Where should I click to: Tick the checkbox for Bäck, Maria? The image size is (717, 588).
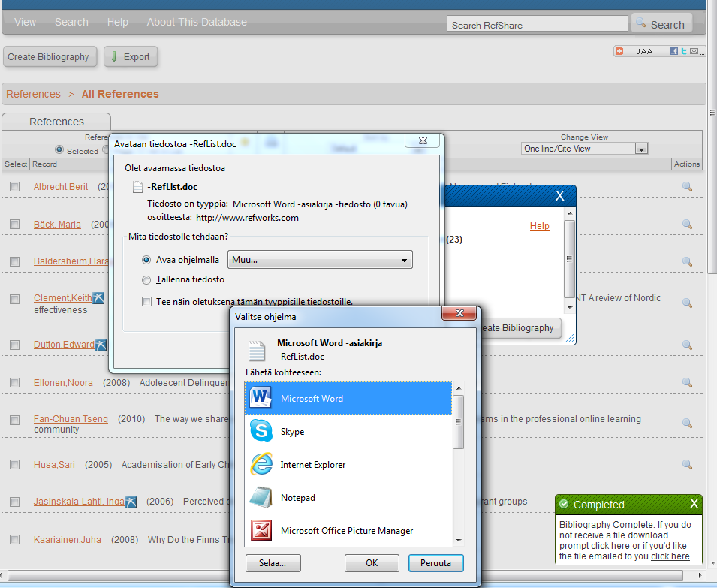(x=14, y=224)
